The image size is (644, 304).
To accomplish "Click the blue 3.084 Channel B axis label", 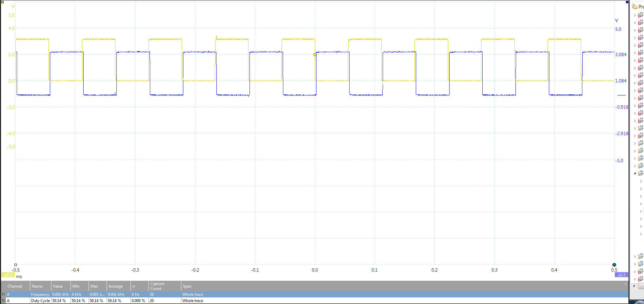I will click(621, 54).
